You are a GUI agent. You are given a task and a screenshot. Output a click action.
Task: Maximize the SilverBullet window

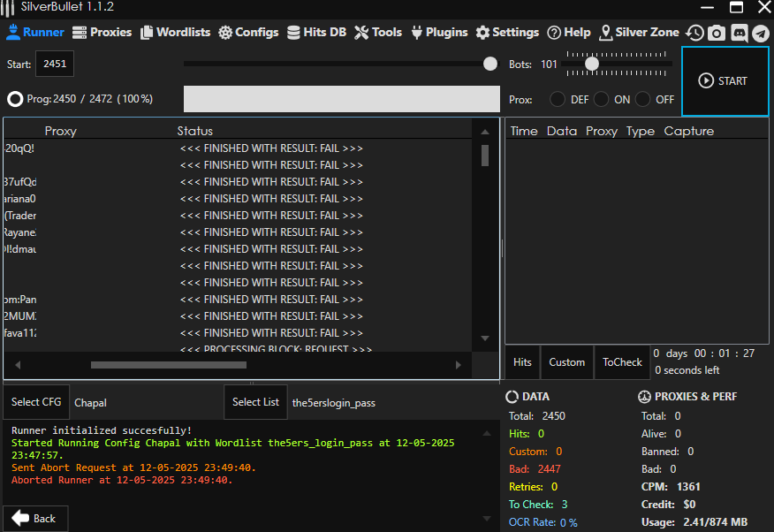(x=736, y=7)
